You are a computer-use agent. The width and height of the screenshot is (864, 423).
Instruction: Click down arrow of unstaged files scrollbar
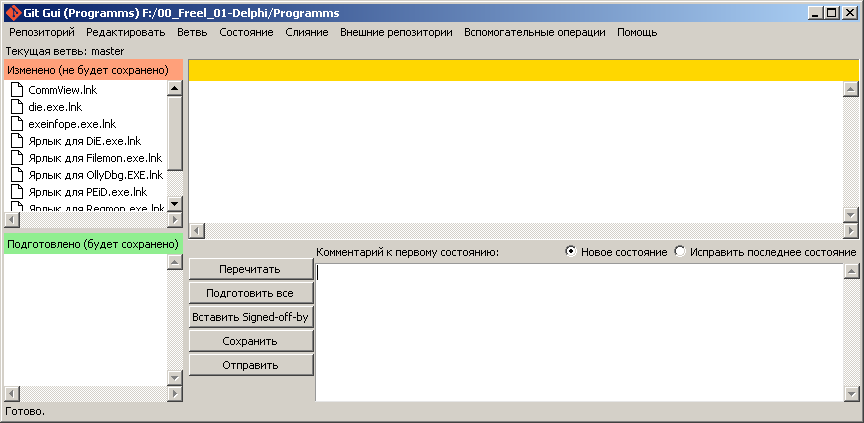(x=175, y=204)
